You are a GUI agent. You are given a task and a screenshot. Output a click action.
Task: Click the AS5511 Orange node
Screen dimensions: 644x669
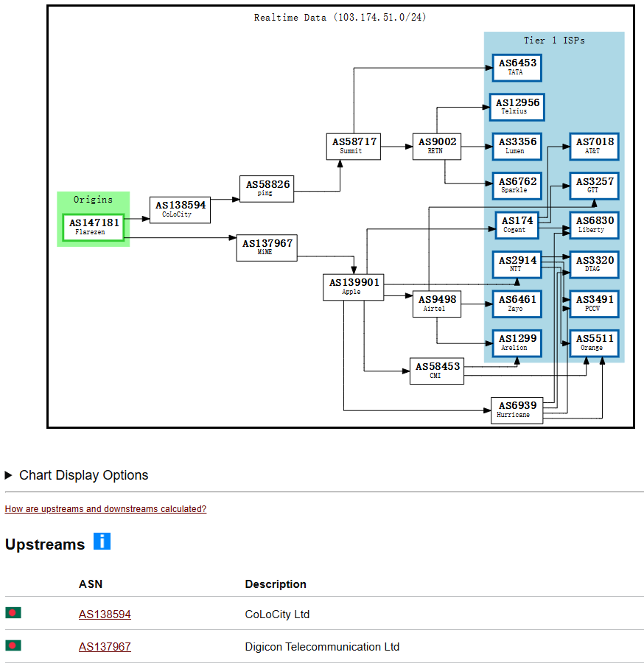pos(594,343)
